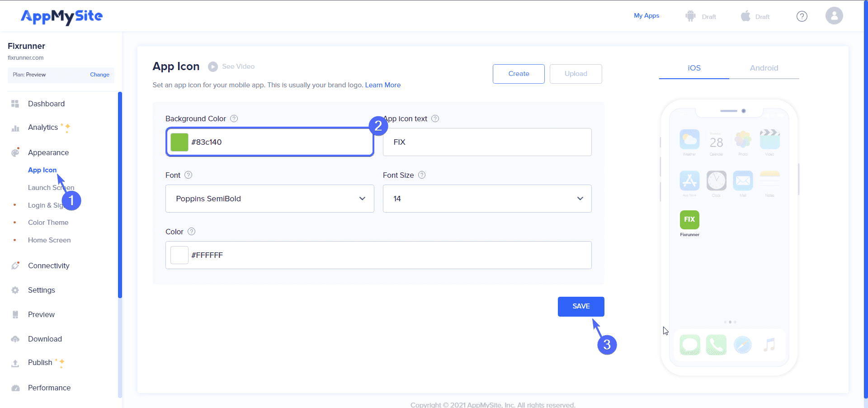Image resolution: width=868 pixels, height=408 pixels.
Task: Click the Android draft icon in header
Action: (690, 16)
